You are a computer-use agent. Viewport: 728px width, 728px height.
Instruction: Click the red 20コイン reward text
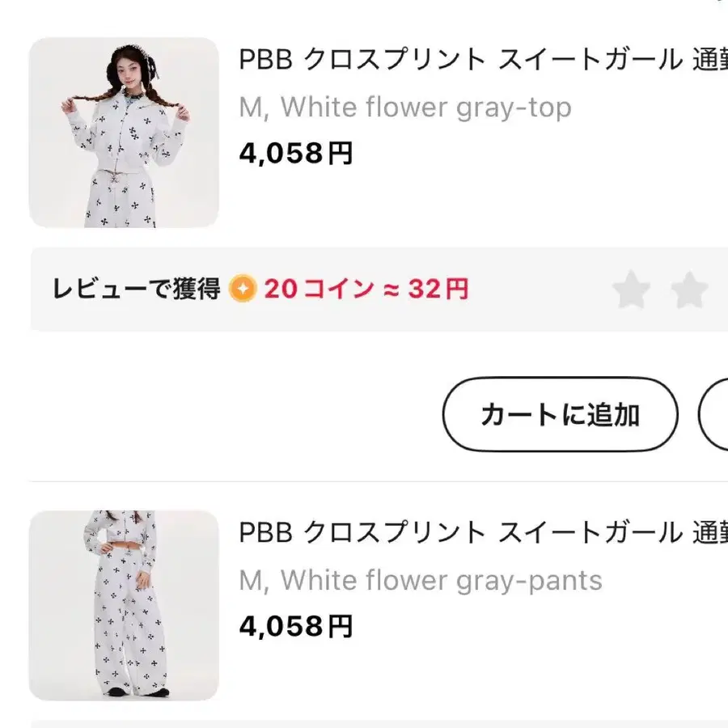(x=319, y=289)
